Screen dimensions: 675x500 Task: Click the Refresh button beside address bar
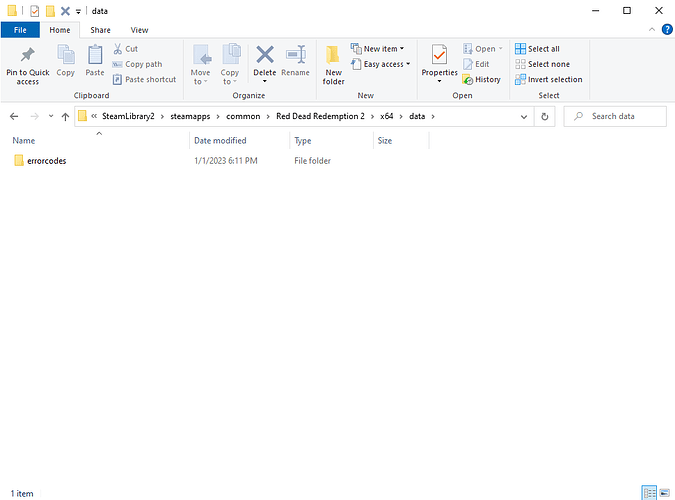click(545, 116)
